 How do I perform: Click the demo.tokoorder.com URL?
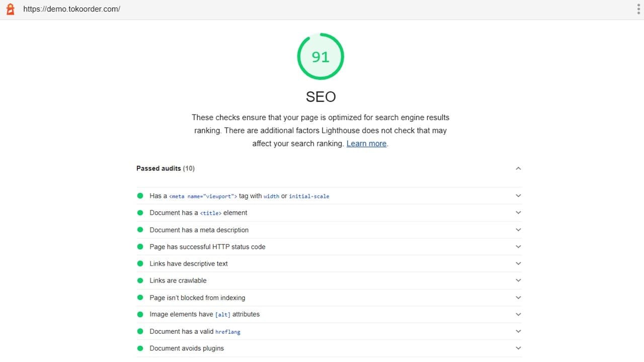tap(71, 9)
